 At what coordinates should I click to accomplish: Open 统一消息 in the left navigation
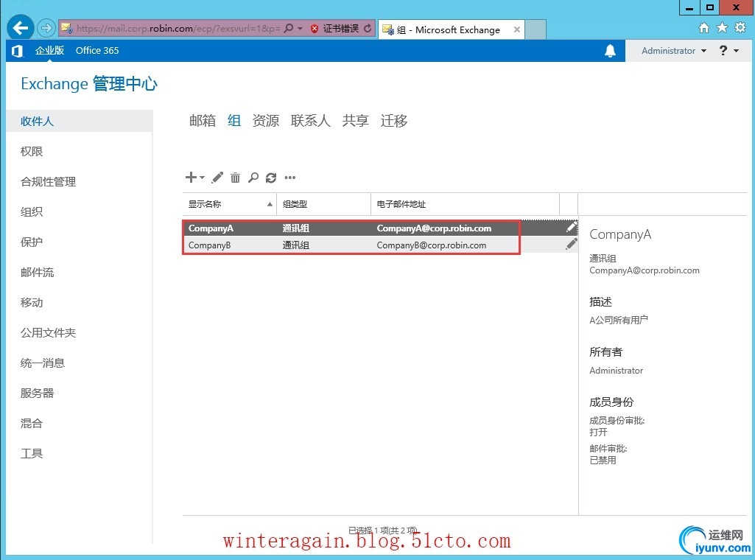coord(43,363)
